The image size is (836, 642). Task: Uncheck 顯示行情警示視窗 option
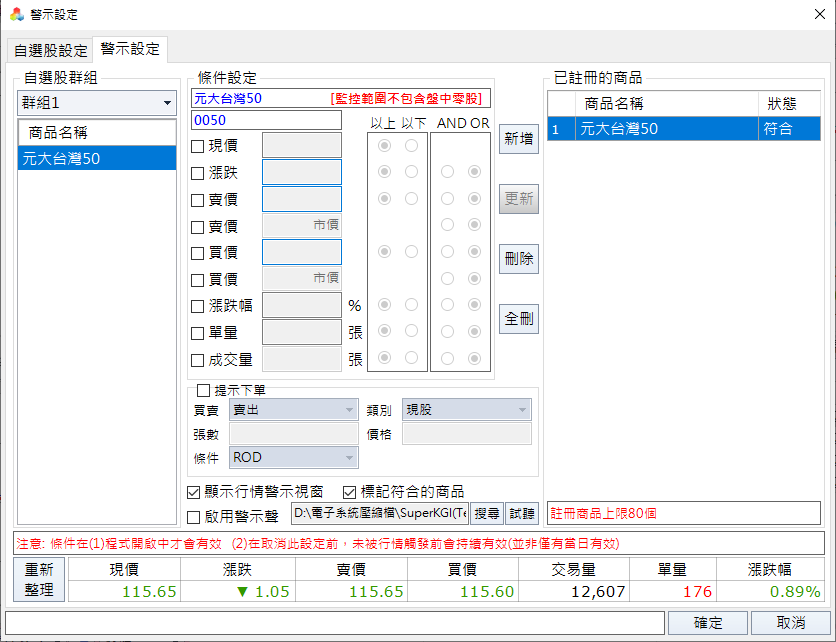(194, 492)
